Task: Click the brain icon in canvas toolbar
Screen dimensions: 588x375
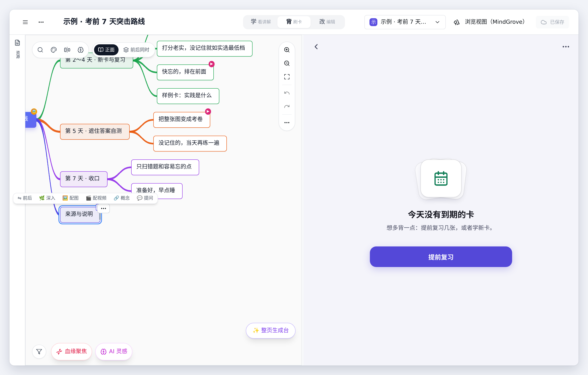Action: 81,50
